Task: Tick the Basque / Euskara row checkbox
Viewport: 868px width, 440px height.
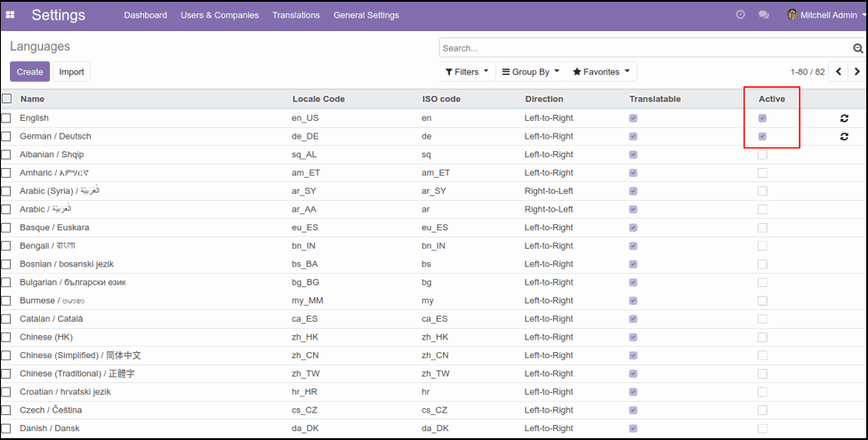Action: coord(6,228)
